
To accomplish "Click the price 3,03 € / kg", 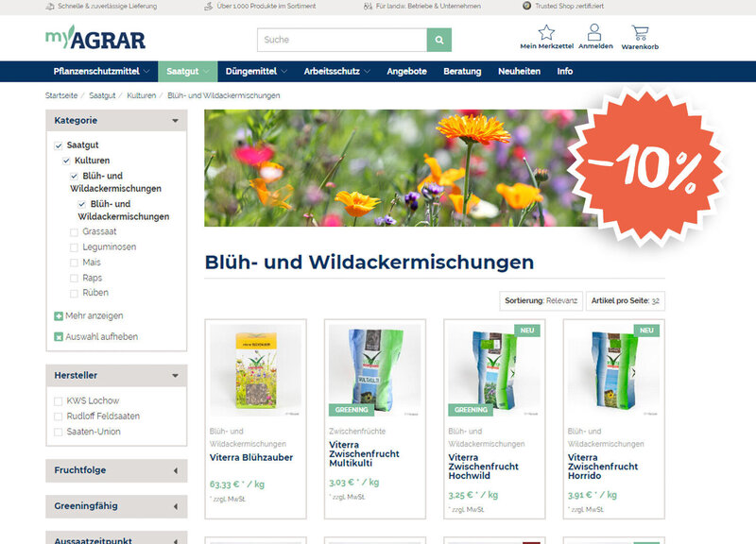I will tap(353, 483).
